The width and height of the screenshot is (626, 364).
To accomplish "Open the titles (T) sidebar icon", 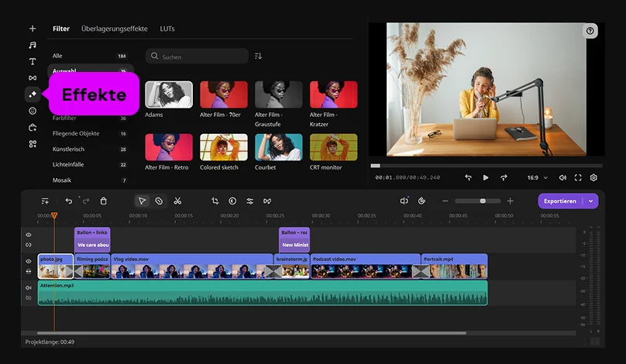I will 33,61.
